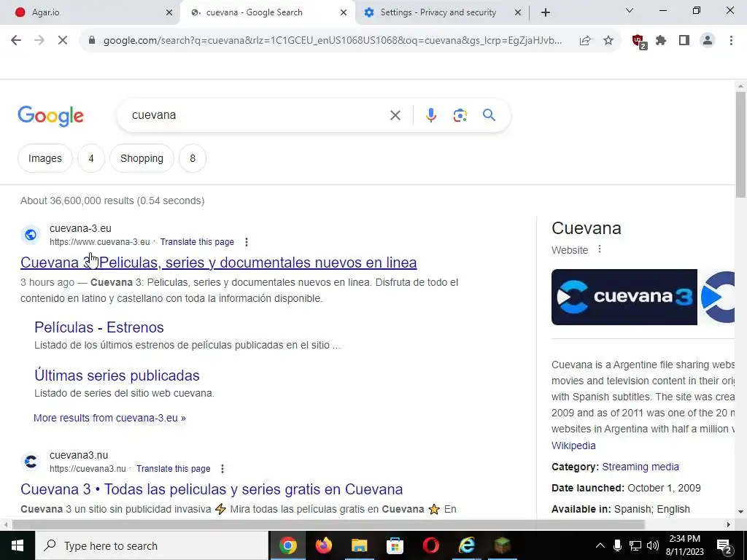Translate the cuevana3.nu page

click(173, 469)
